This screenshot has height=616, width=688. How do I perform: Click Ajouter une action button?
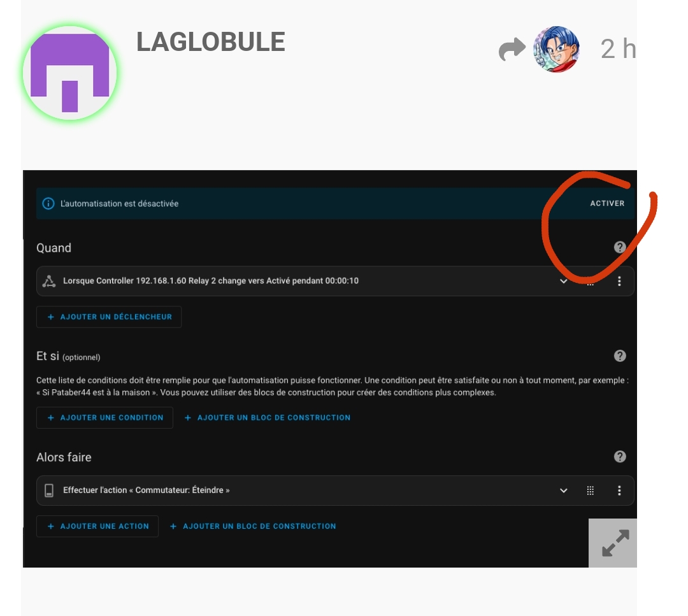97,526
